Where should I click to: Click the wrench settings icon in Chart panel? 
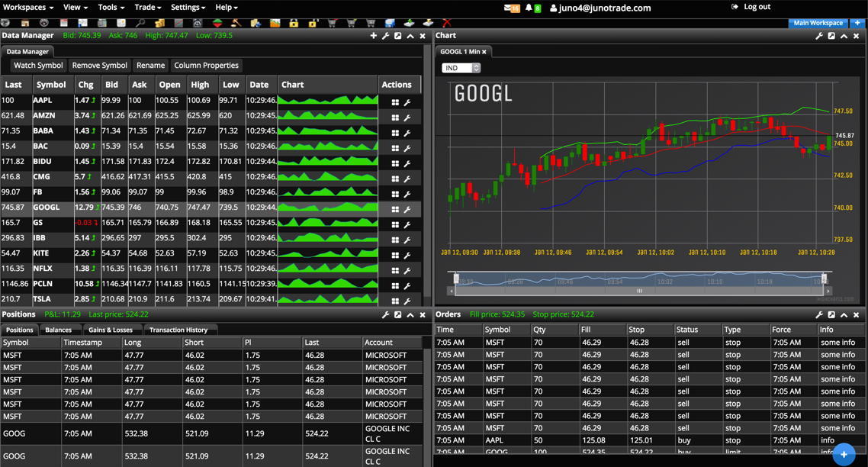click(x=819, y=36)
